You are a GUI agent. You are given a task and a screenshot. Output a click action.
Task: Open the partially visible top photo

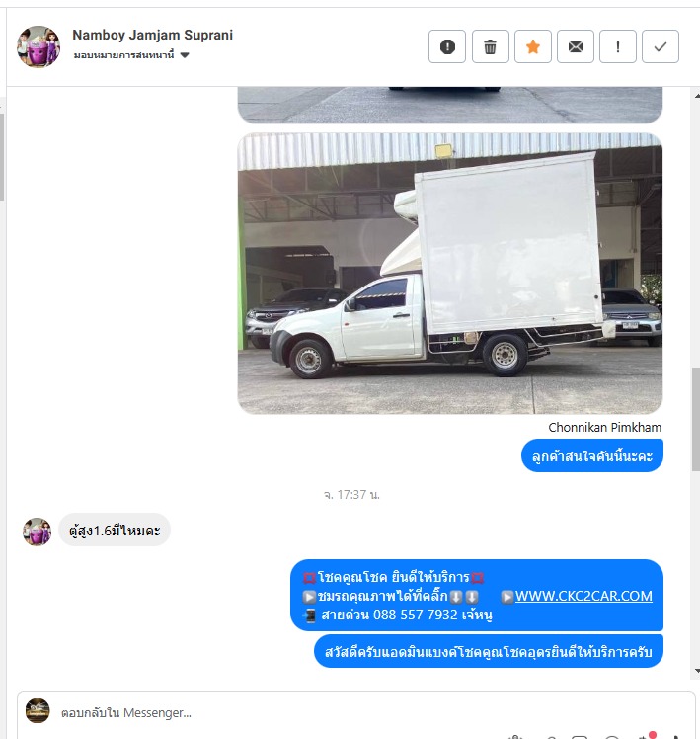click(450, 105)
